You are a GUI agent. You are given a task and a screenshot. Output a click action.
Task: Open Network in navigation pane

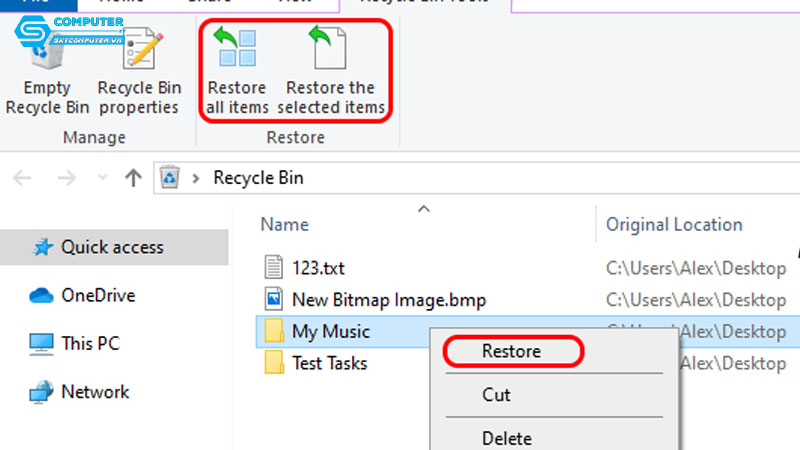(97, 391)
